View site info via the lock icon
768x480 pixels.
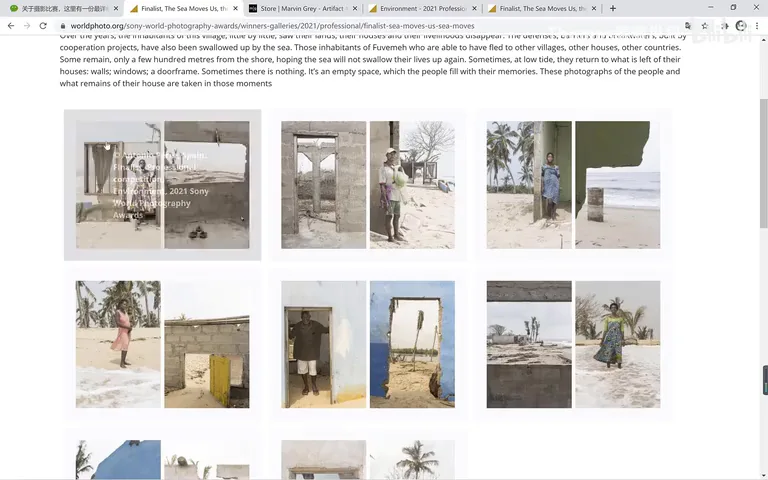[x=63, y=26]
